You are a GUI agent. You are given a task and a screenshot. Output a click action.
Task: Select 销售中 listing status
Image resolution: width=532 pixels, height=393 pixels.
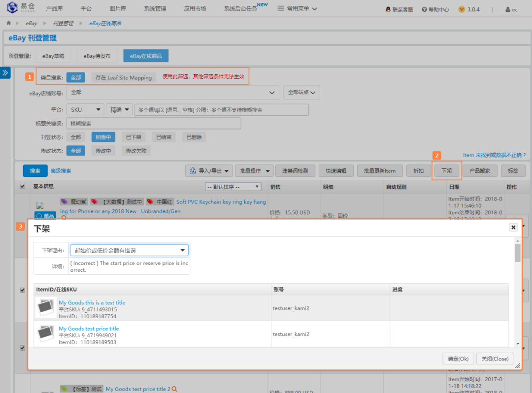tap(103, 137)
